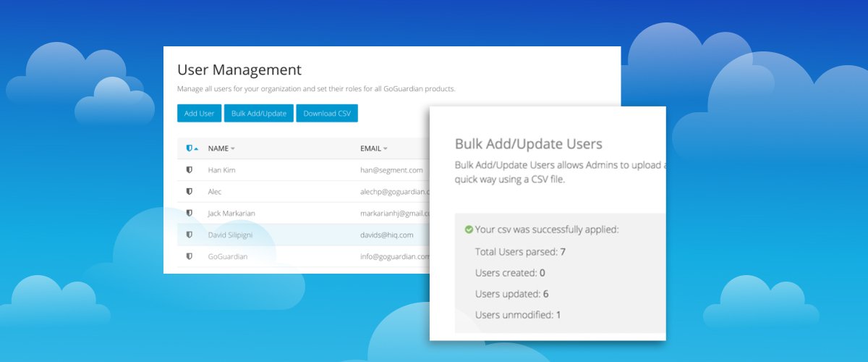Click the Download CSV button
This screenshot has height=362, width=868.
[x=327, y=114]
